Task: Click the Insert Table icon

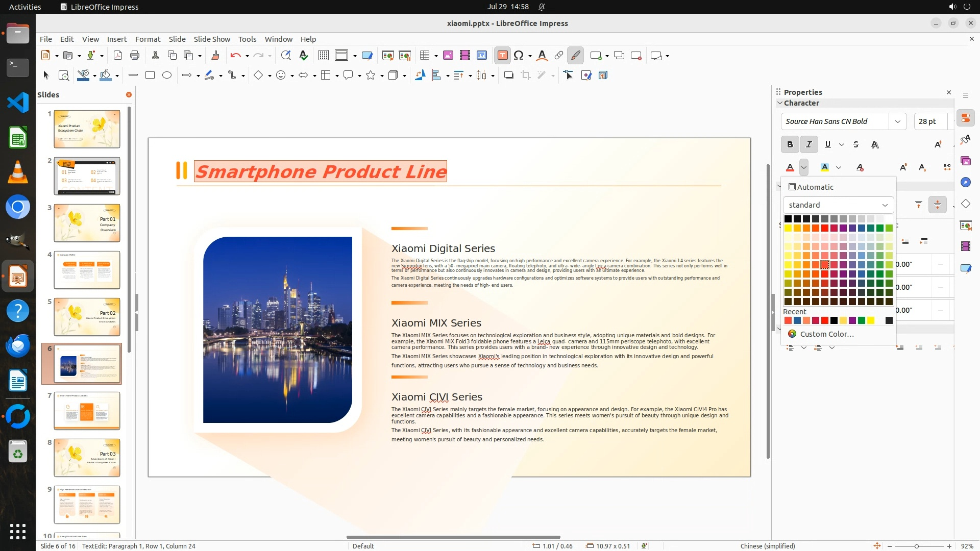Action: pyautogui.click(x=424, y=56)
